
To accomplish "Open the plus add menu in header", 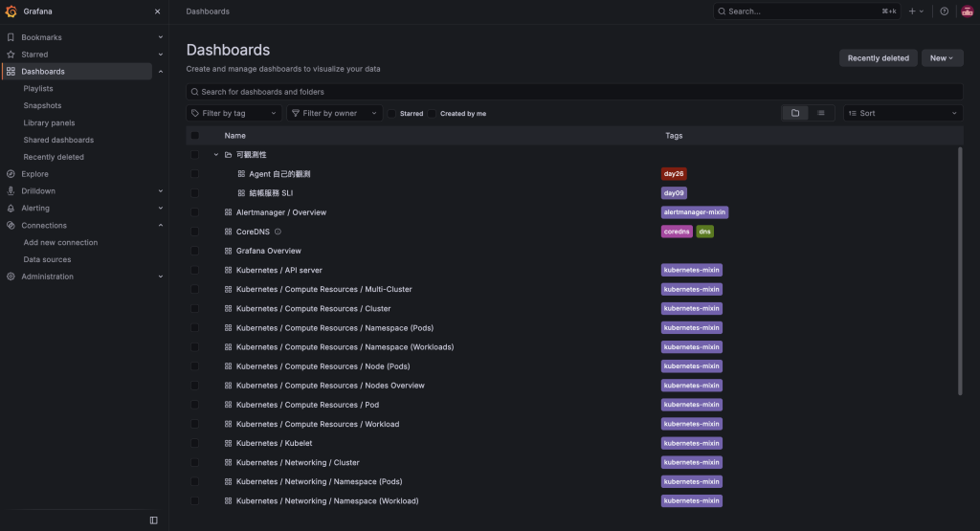I will tap(916, 11).
